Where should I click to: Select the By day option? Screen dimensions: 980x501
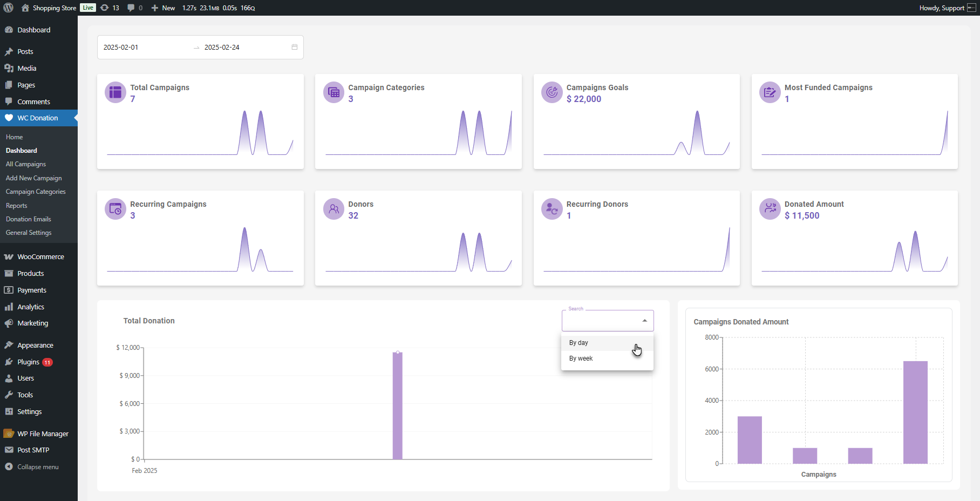(x=579, y=343)
